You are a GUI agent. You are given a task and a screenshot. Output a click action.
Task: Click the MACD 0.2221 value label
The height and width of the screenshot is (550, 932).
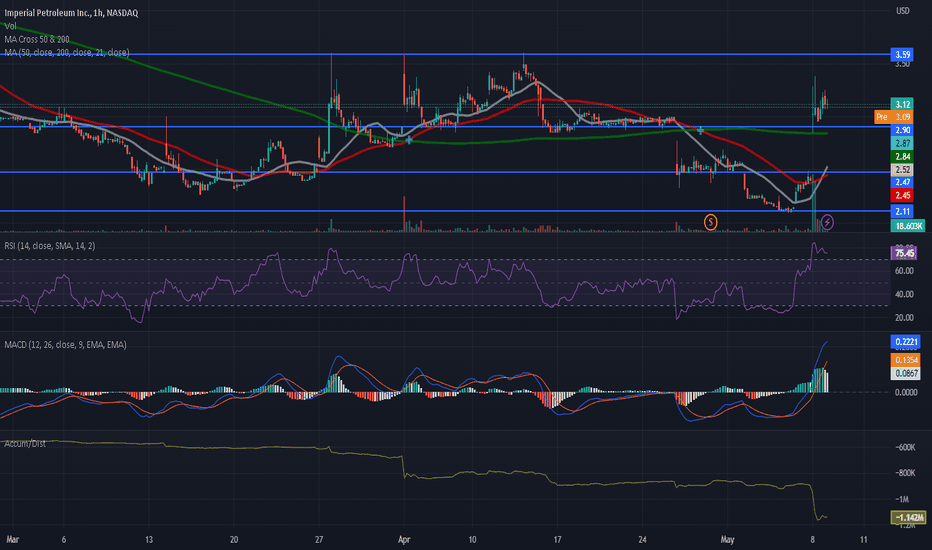pos(905,341)
